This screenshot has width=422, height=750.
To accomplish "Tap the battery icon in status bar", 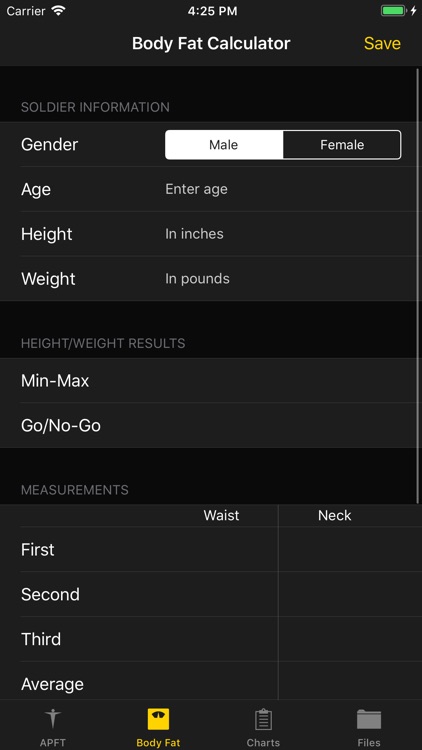I will (393, 11).
